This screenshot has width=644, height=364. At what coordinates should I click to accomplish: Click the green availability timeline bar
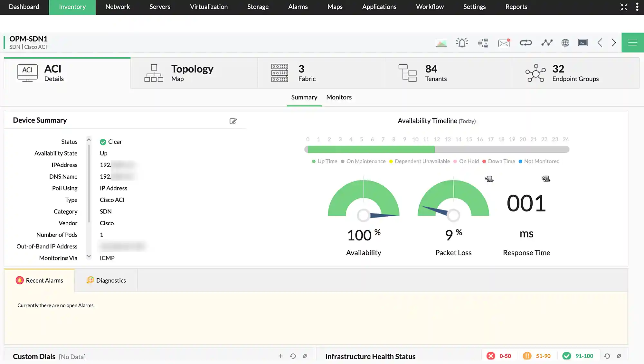(370, 149)
